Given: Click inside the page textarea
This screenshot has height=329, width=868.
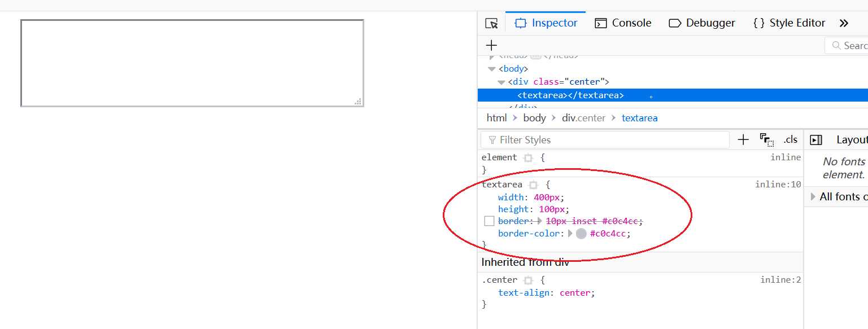Looking at the screenshot, I should tap(192, 63).
